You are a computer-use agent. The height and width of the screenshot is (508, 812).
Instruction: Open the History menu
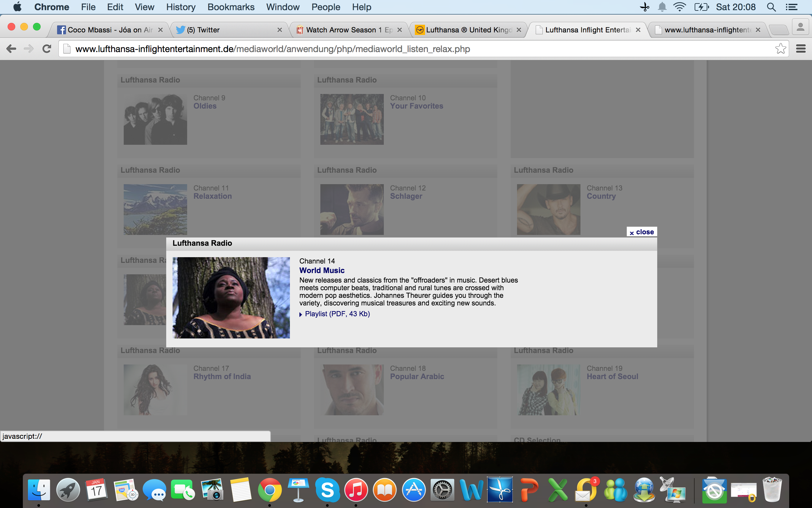tap(180, 7)
